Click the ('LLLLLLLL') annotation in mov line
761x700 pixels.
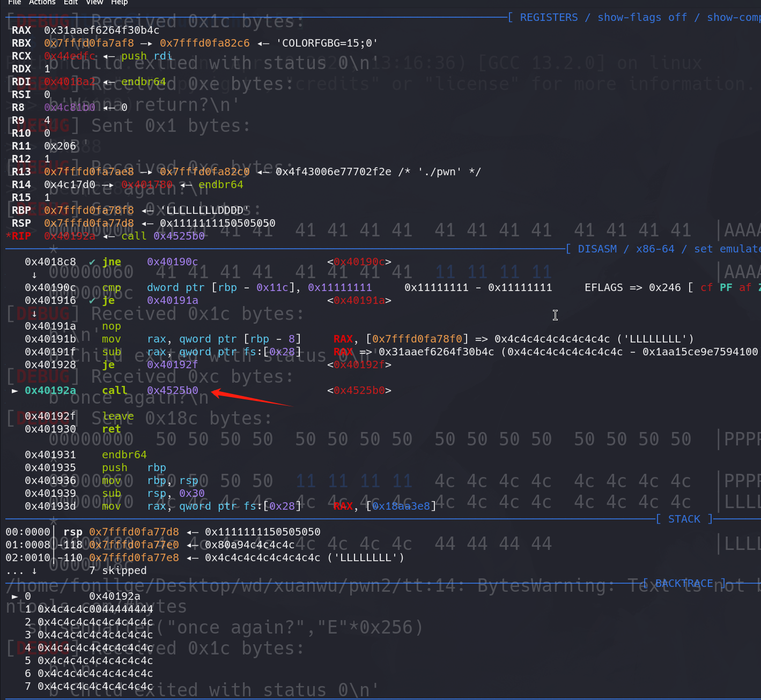click(655, 339)
